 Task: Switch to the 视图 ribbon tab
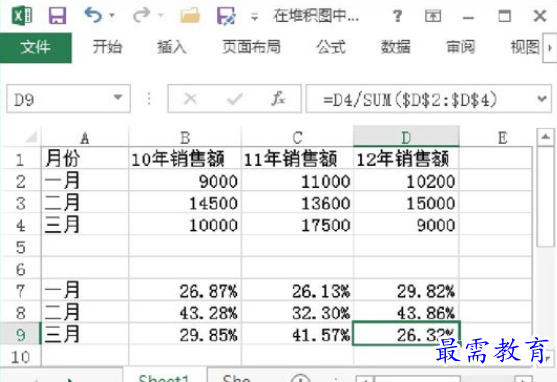click(x=525, y=47)
